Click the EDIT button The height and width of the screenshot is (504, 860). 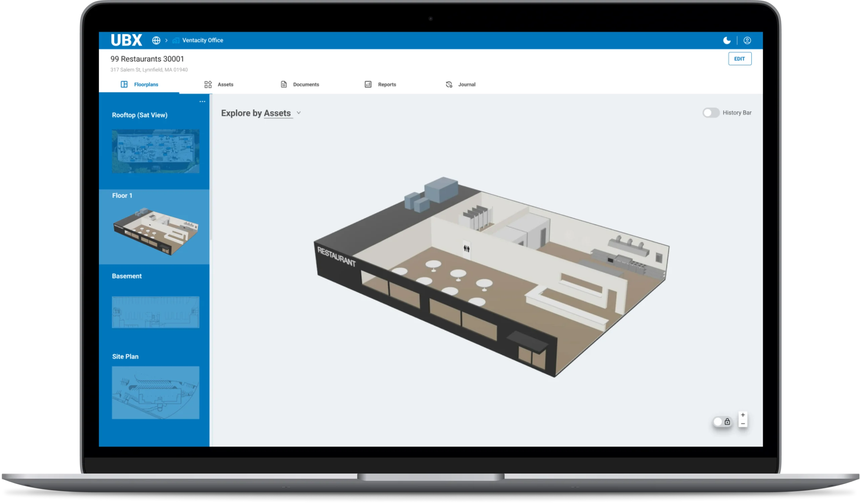click(x=740, y=58)
